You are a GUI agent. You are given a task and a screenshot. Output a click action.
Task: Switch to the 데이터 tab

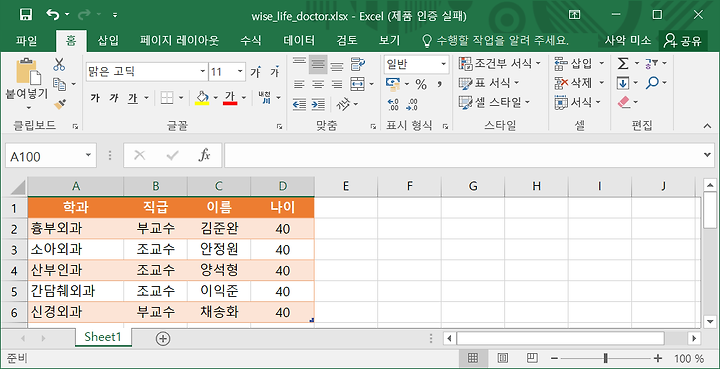click(299, 40)
